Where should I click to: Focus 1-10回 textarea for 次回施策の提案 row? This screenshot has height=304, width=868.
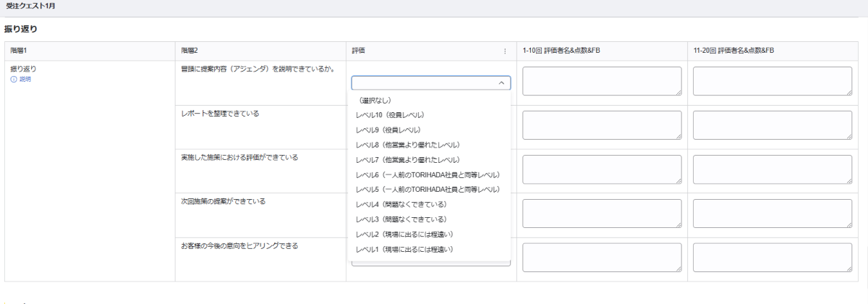point(602,214)
